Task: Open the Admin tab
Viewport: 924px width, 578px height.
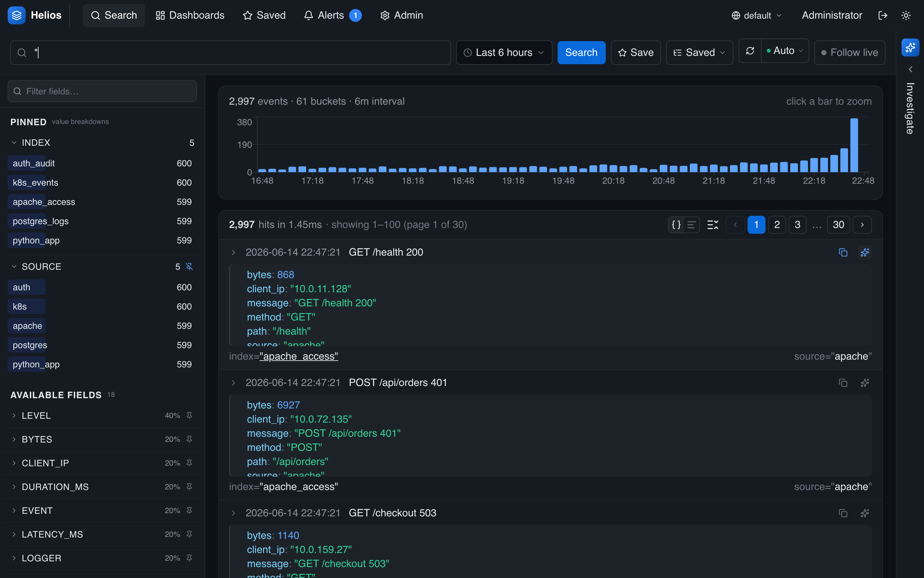Action: click(x=402, y=15)
